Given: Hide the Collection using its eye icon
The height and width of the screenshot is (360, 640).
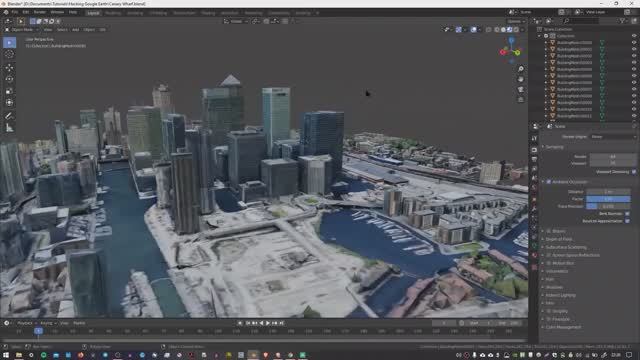Looking at the screenshot, I should 634,36.
